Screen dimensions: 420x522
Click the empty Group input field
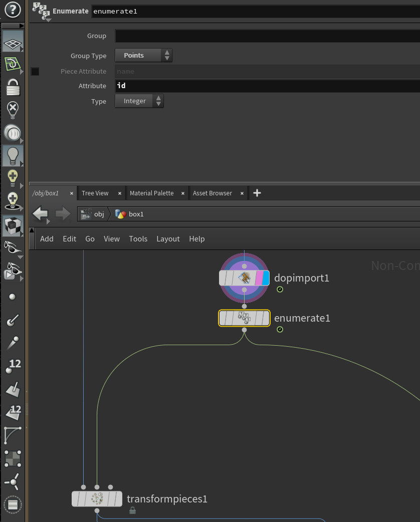(268, 36)
